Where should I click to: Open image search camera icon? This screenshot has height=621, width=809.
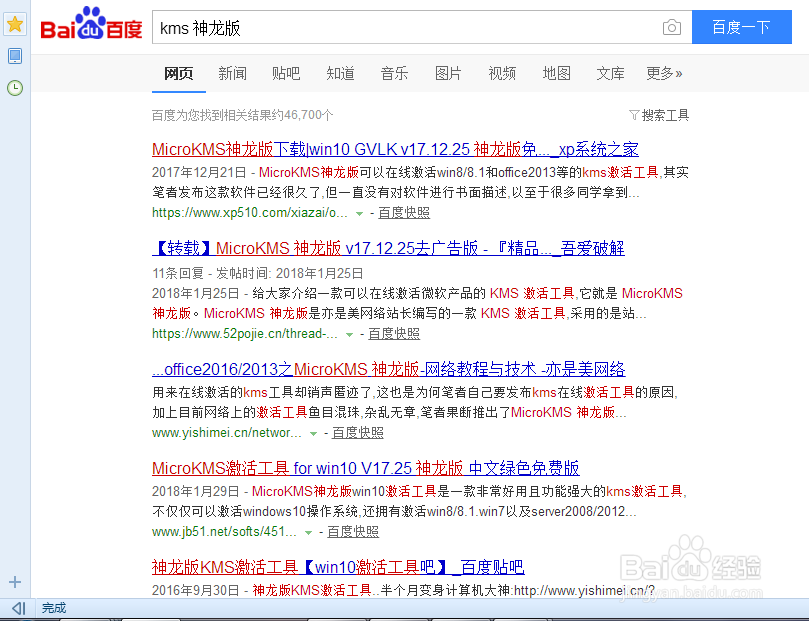[x=672, y=27]
